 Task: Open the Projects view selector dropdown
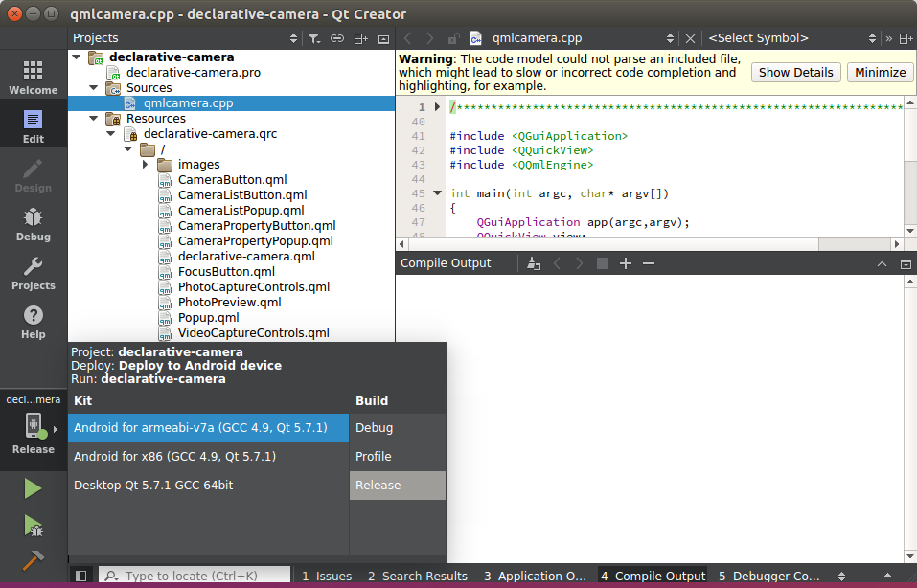pyautogui.click(x=293, y=38)
